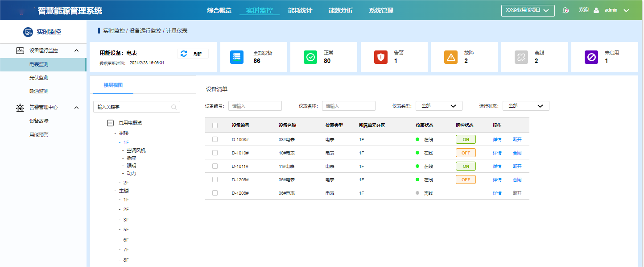The height and width of the screenshot is (267, 644).
Task: Click the 离线 gray broken-link icon
Action: click(x=521, y=57)
